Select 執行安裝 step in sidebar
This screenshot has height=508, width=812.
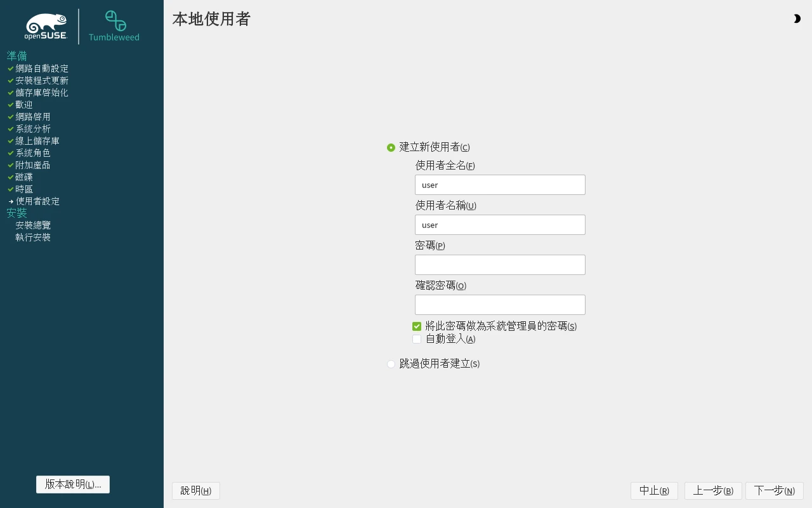click(33, 237)
